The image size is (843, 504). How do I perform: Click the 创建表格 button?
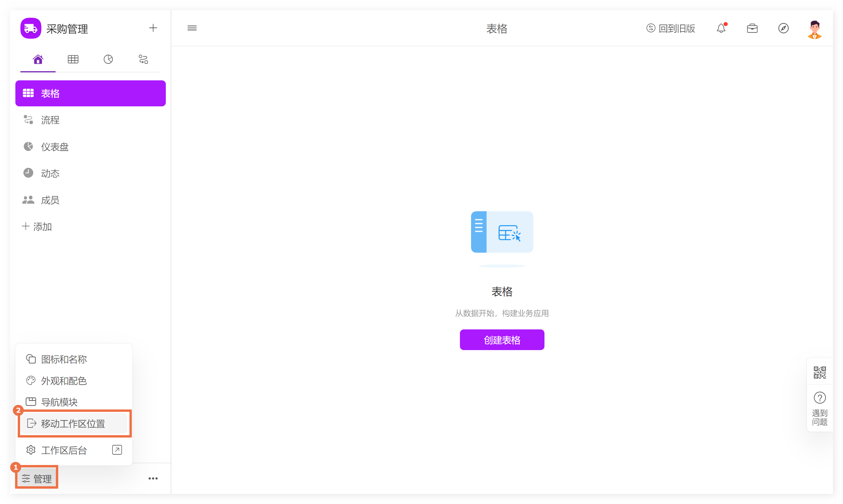coord(502,340)
